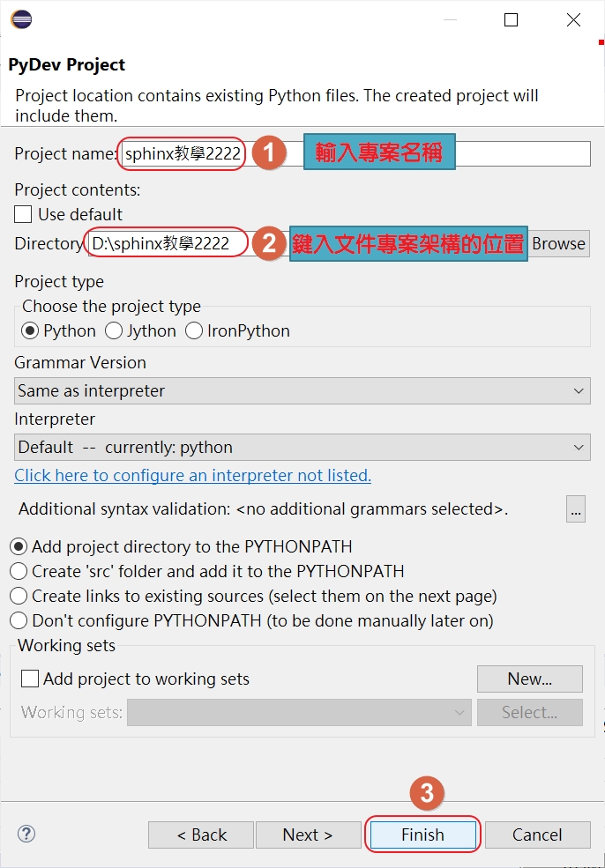Click the Select... working sets button
Screen dimensions: 605x868
click(530, 712)
